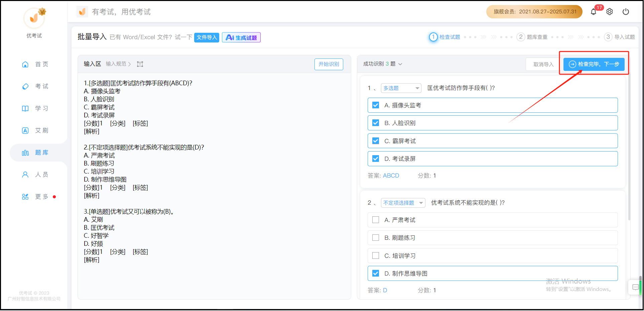644x311 pixels.
Task: Click answer value ABCD
Action: coord(391,176)
